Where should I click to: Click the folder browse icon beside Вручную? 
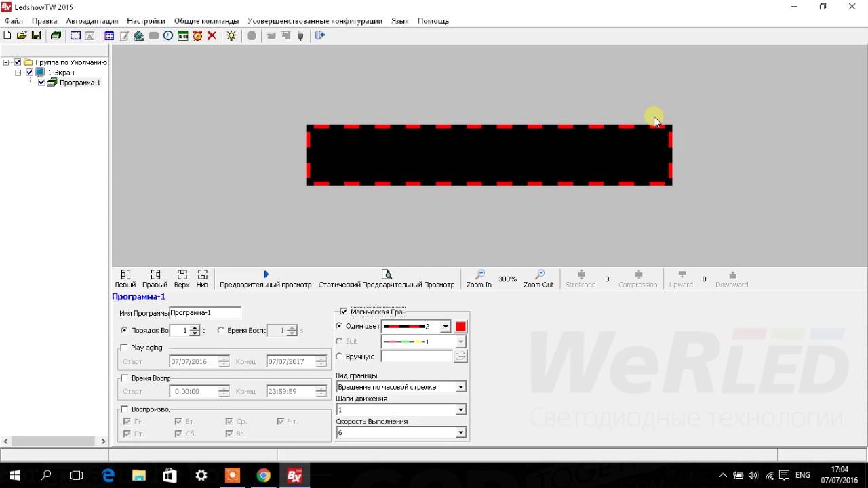pos(460,357)
